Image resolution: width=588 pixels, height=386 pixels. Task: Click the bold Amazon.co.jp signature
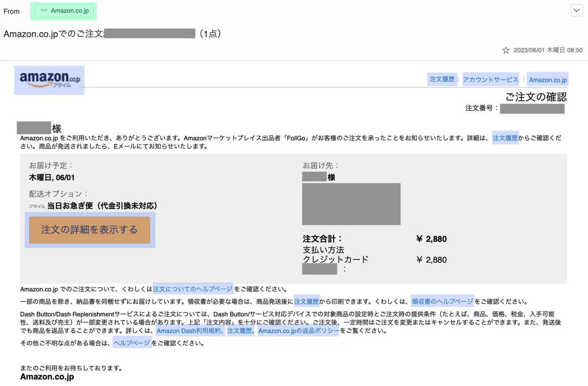pos(47,377)
